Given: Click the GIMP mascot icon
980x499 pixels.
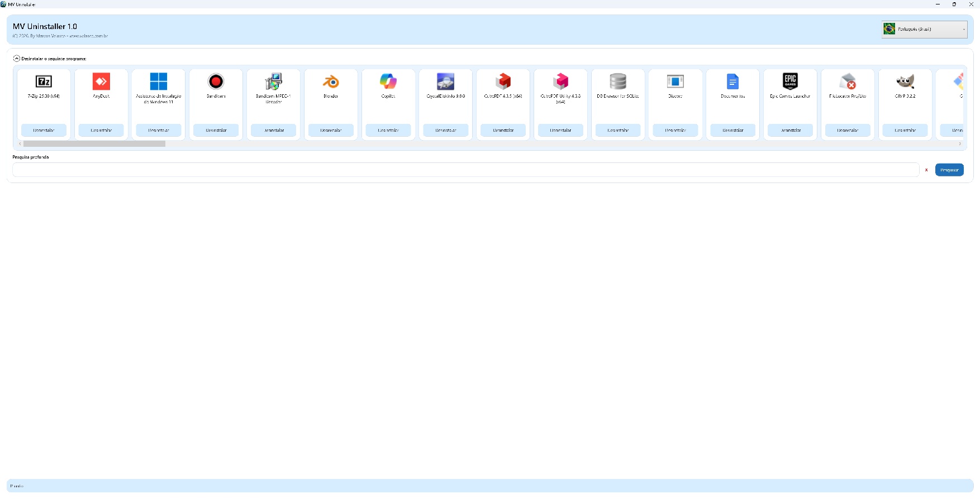Looking at the screenshot, I should click(905, 81).
